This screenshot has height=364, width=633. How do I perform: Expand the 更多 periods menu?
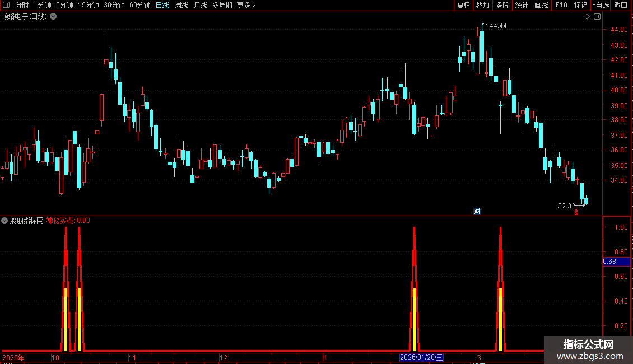pyautogui.click(x=246, y=5)
